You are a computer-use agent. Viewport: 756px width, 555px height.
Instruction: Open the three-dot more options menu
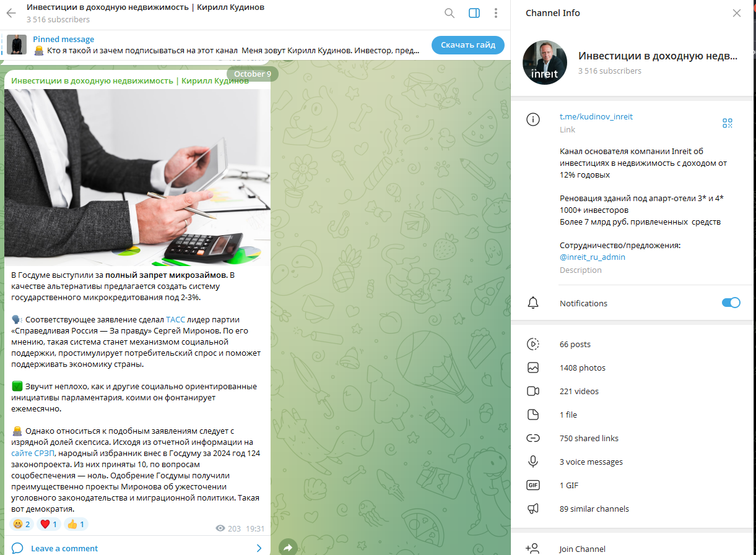coord(497,13)
